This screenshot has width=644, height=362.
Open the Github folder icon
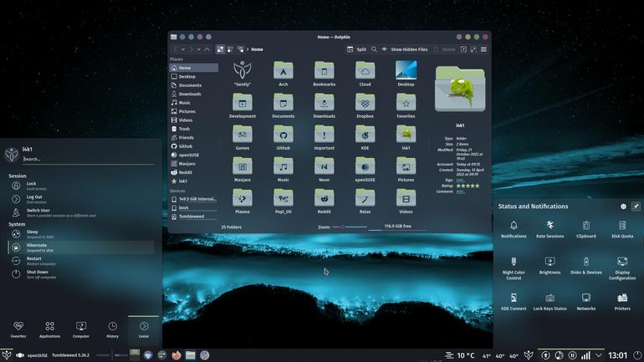point(283,137)
